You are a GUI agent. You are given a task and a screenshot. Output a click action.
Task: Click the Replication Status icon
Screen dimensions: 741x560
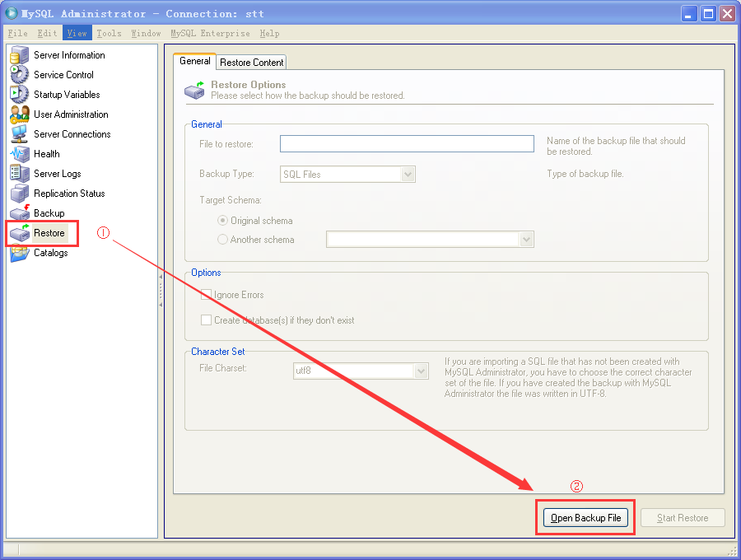pyautogui.click(x=20, y=194)
